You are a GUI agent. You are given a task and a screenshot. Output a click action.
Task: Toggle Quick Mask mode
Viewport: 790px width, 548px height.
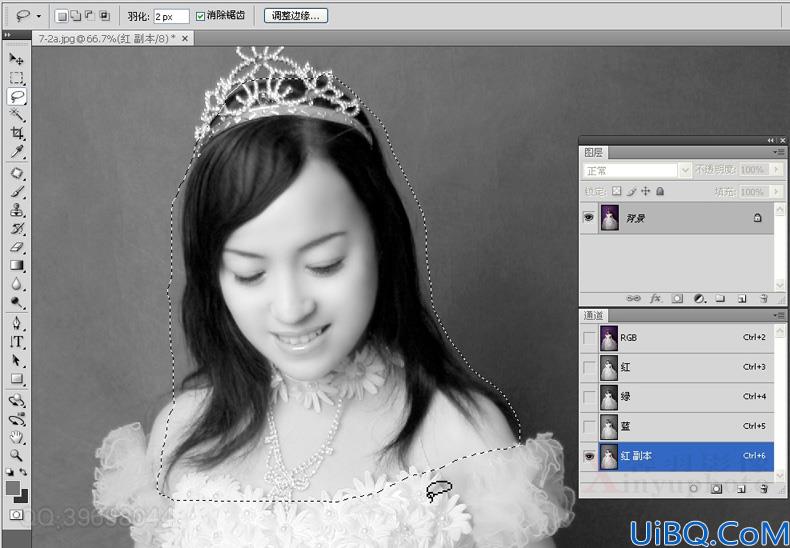coord(16,514)
